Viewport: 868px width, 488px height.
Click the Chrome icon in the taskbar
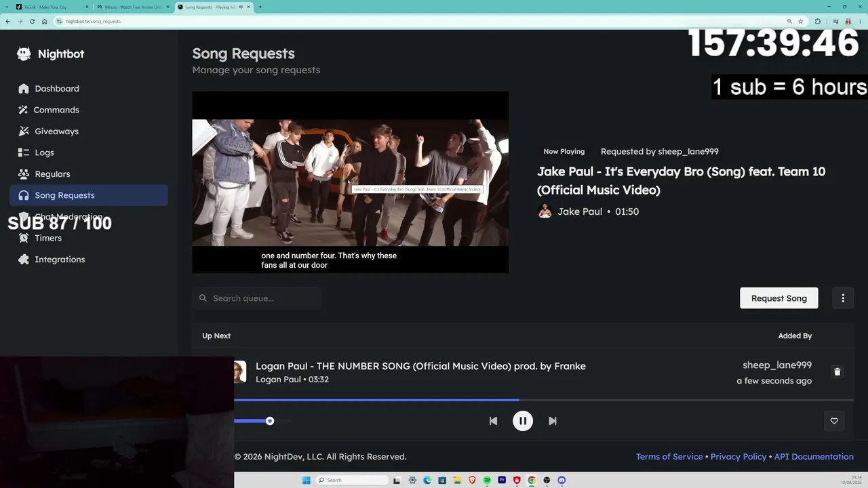(532, 480)
